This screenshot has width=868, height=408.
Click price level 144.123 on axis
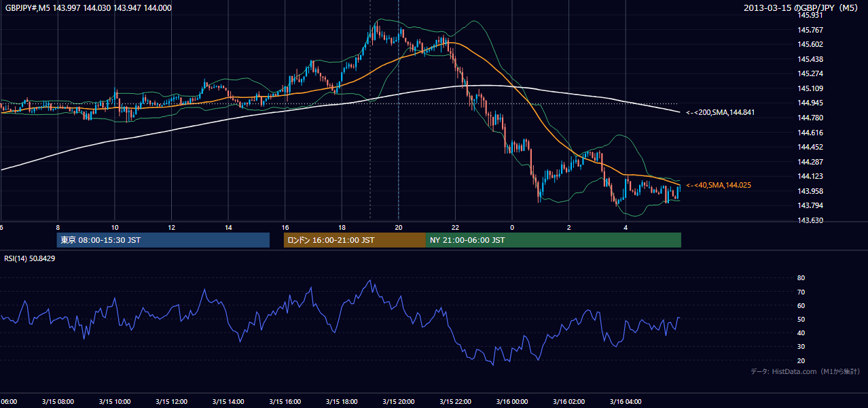point(809,176)
